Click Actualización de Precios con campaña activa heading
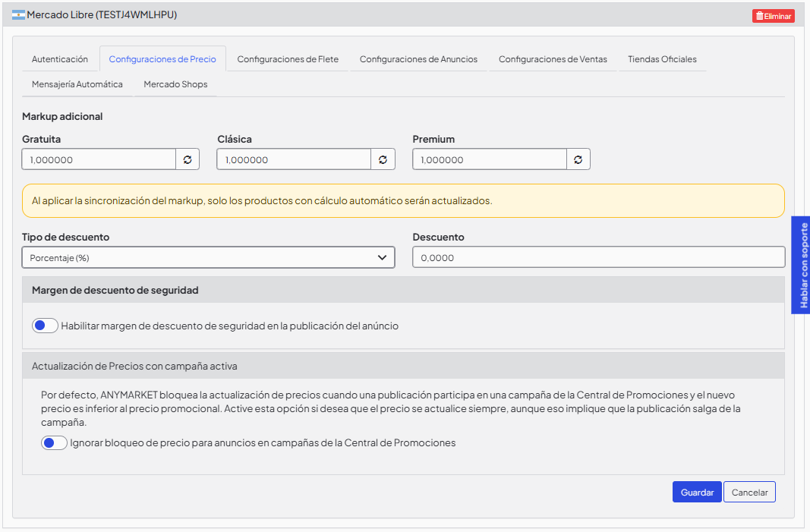 click(135, 367)
